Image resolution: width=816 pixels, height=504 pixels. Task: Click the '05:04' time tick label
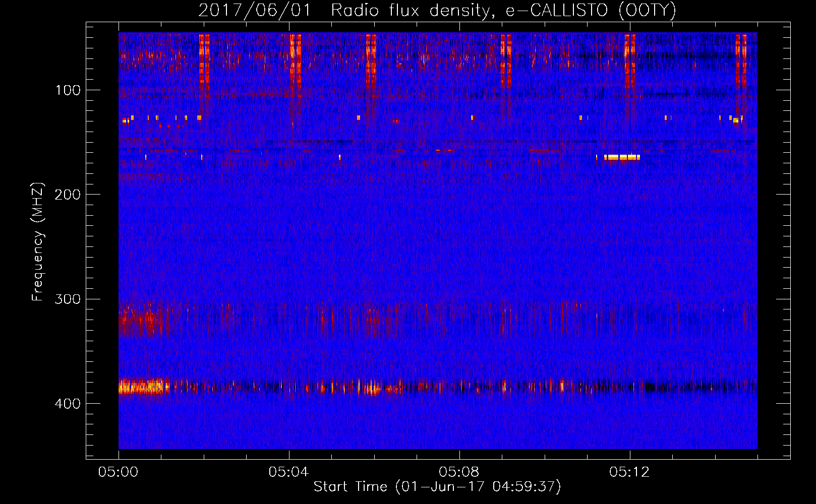tap(288, 472)
